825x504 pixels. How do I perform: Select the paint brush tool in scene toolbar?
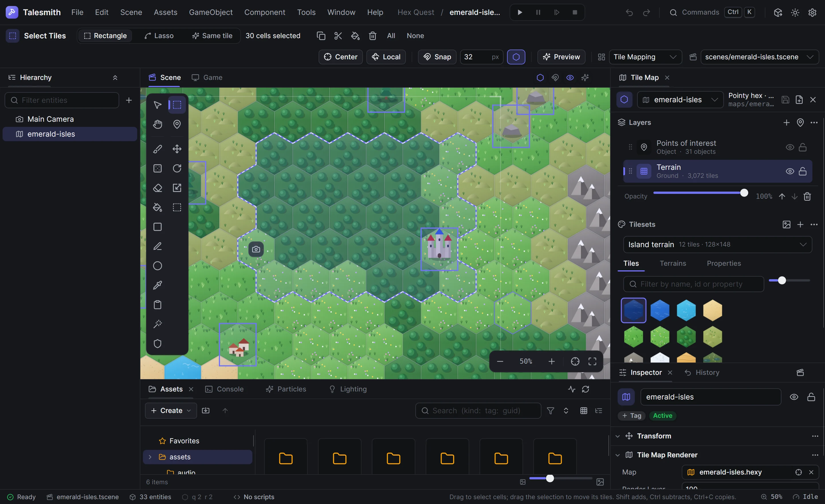point(157,149)
